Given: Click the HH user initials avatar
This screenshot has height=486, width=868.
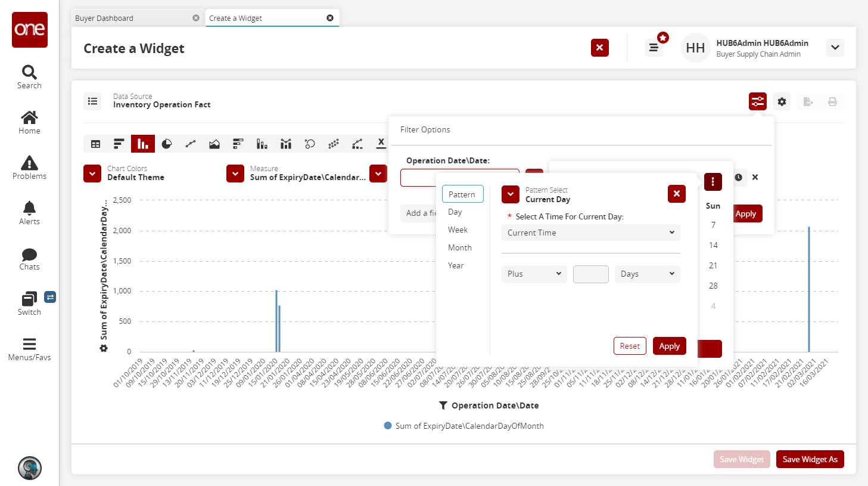Looking at the screenshot, I should click(695, 48).
